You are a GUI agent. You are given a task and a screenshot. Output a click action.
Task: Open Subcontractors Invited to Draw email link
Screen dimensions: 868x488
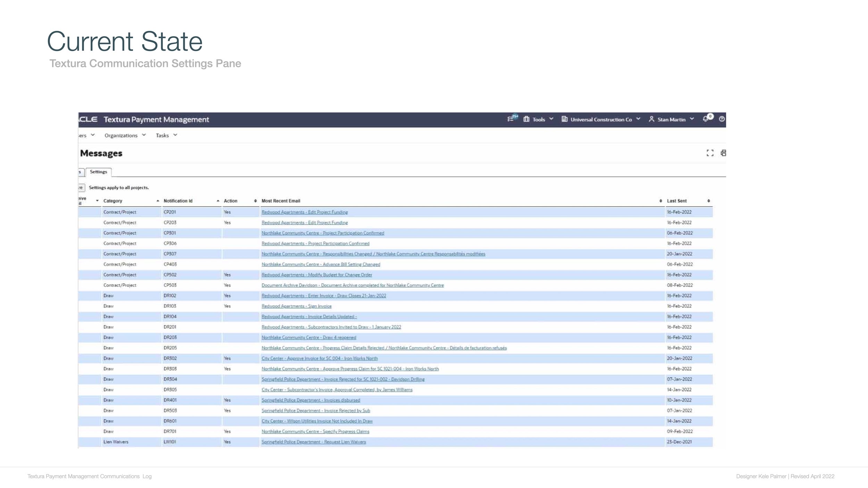(331, 327)
